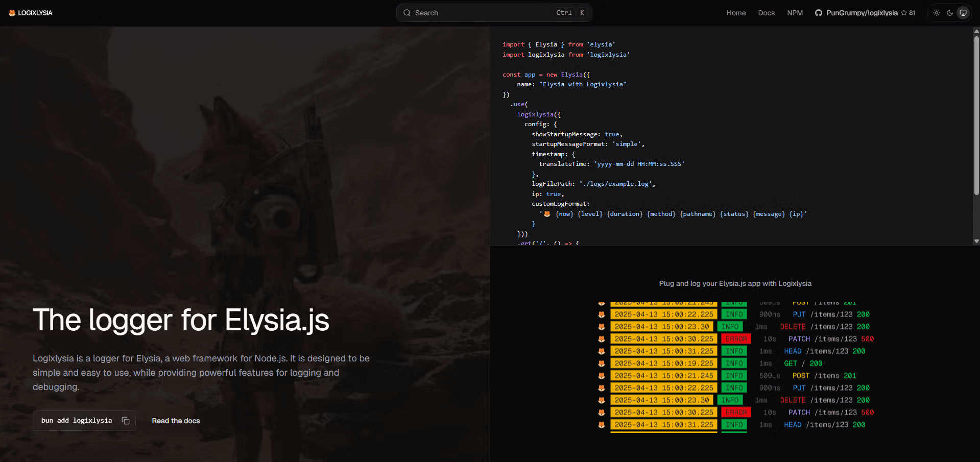Viewport: 980px width, 462px height.
Task: Switch to dark mode via the moon icon
Action: (x=949, y=12)
